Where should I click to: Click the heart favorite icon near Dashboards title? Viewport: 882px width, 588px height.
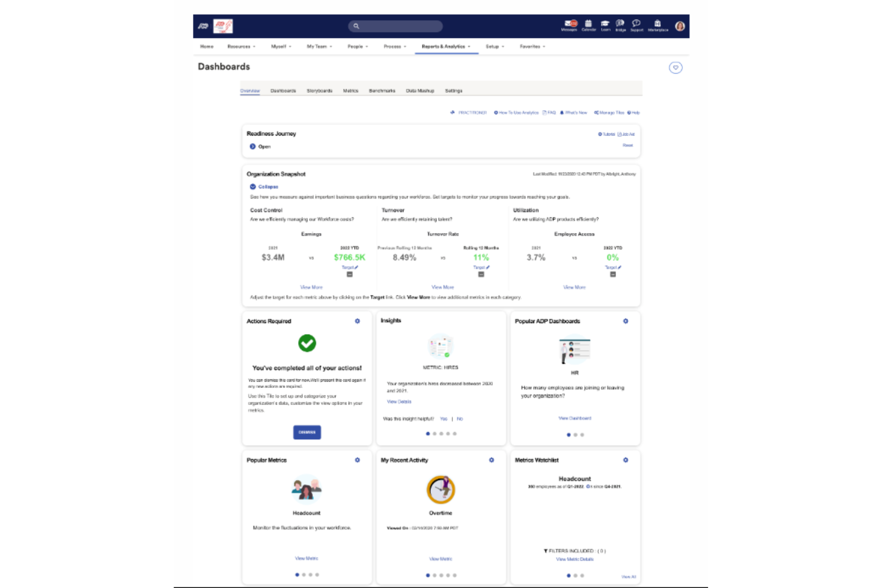(675, 67)
